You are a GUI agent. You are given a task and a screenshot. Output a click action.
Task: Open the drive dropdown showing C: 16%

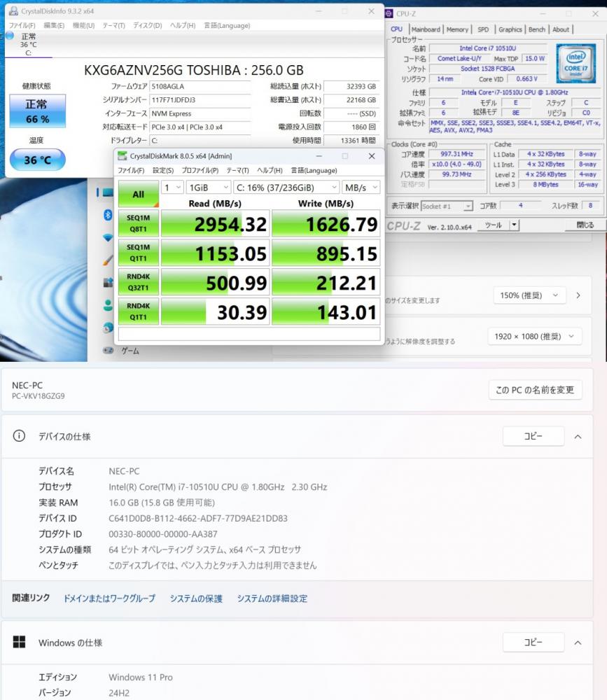pos(286,188)
